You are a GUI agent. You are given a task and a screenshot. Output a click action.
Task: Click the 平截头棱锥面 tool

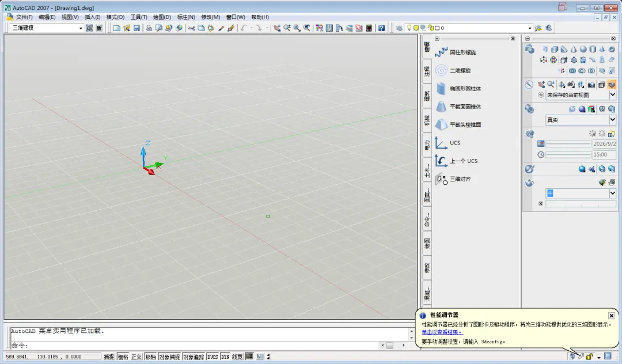pyautogui.click(x=458, y=124)
